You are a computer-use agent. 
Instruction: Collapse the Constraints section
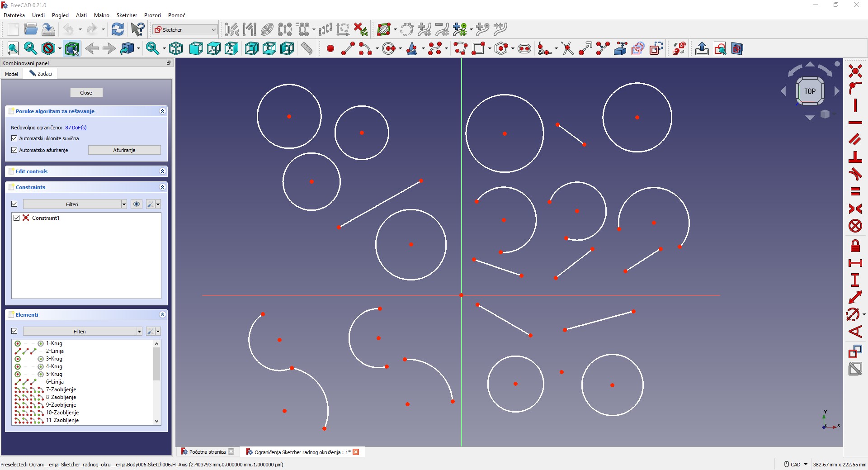coord(162,187)
